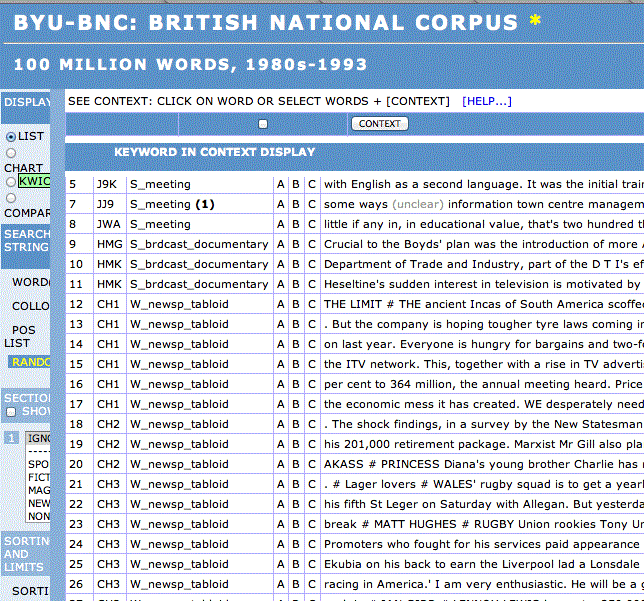Viewport: 644px width, 601px height.
Task: Open text code HMG in row 9
Action: pyautogui.click(x=110, y=244)
